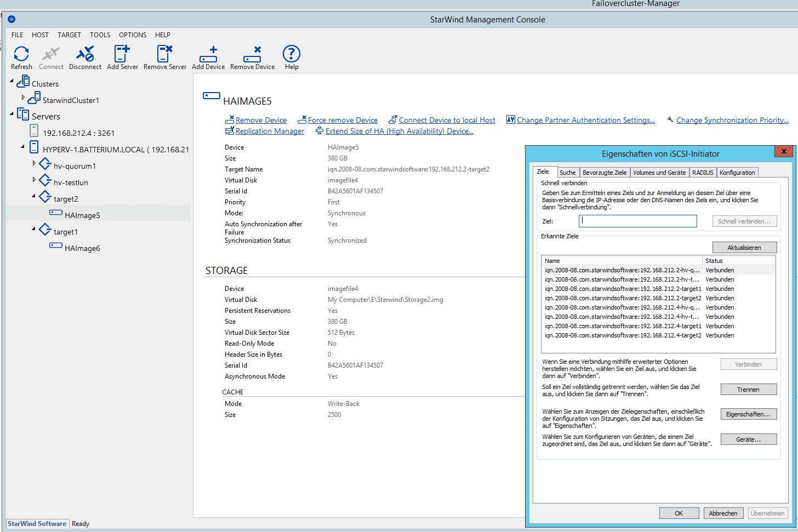Click the StarWind logo icon in title bar
Image resolution: width=798 pixels, height=532 pixels.
(x=12, y=19)
